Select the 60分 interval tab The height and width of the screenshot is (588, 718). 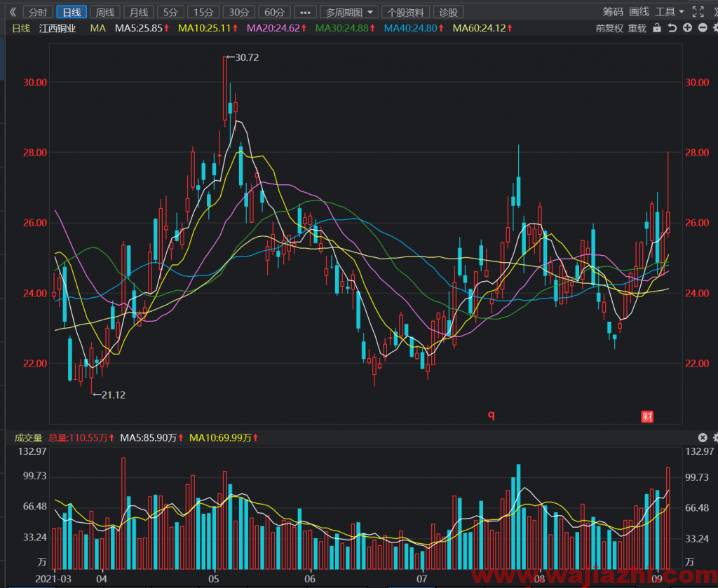[x=274, y=13]
